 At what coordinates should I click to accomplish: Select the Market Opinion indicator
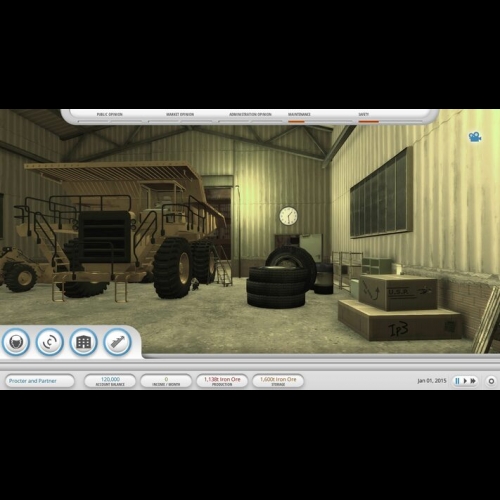click(180, 116)
